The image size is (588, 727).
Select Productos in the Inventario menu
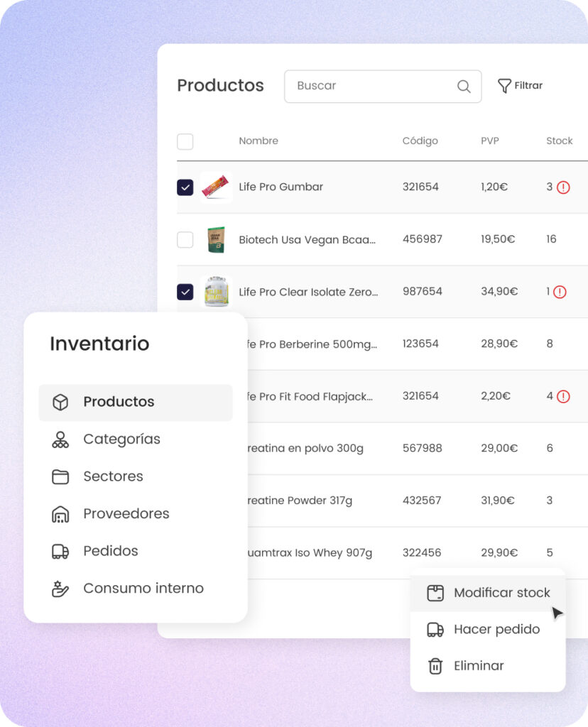click(x=136, y=402)
